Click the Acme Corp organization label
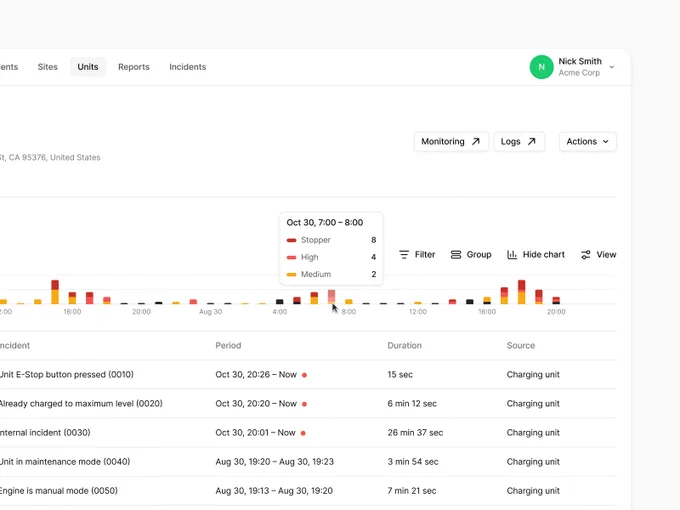 pos(579,73)
